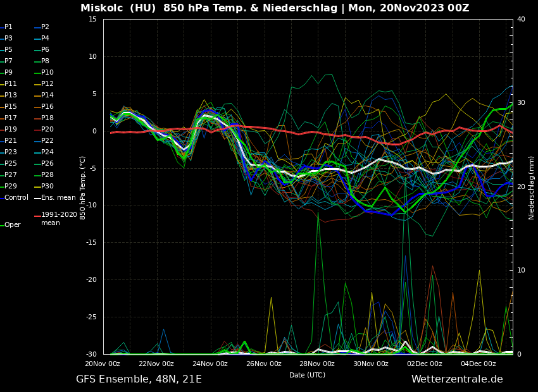Select the 1991-2020 mean legend entry

pos(59,219)
